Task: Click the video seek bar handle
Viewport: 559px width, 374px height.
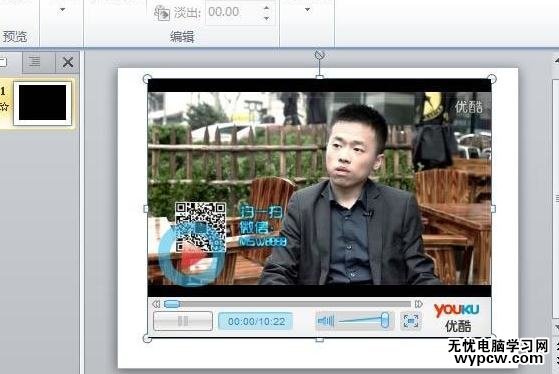Action: (x=172, y=304)
